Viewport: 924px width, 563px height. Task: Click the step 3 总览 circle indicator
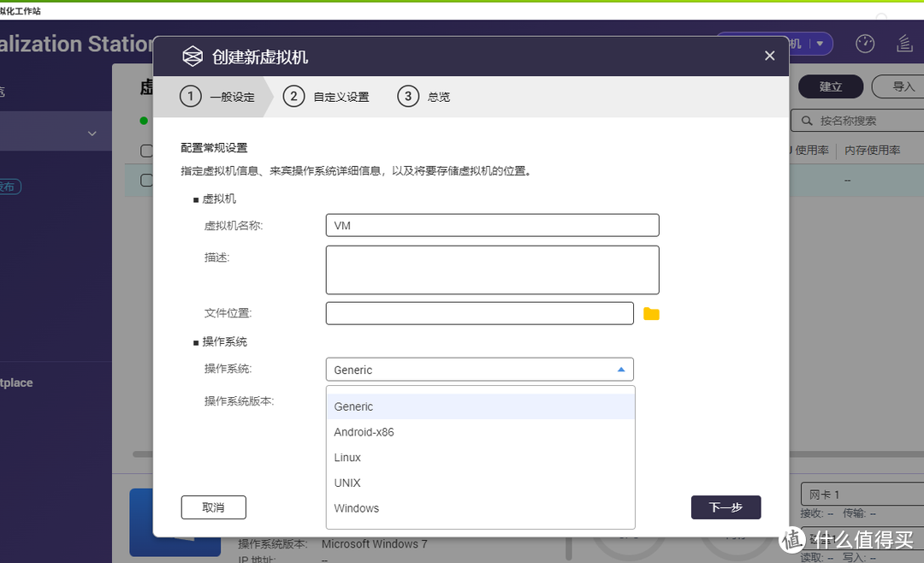point(408,96)
